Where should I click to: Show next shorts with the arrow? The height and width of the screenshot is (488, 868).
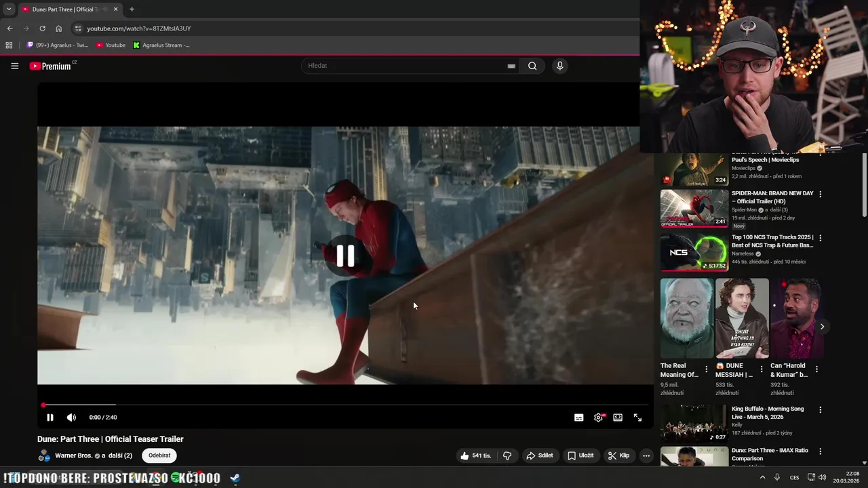click(822, 327)
